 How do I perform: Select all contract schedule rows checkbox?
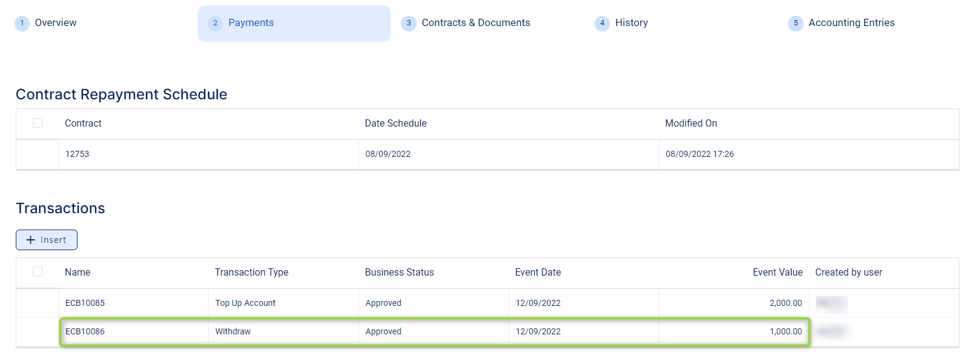coord(38,123)
